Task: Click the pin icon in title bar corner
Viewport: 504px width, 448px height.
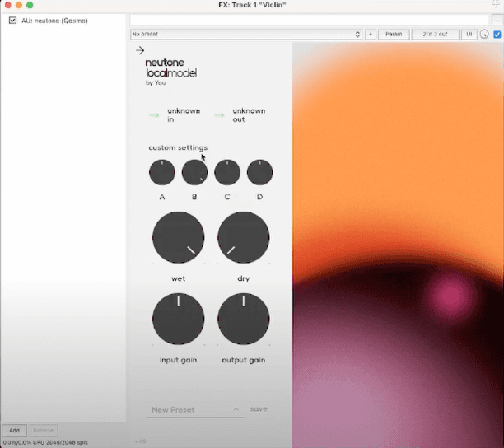Action: 496,4
